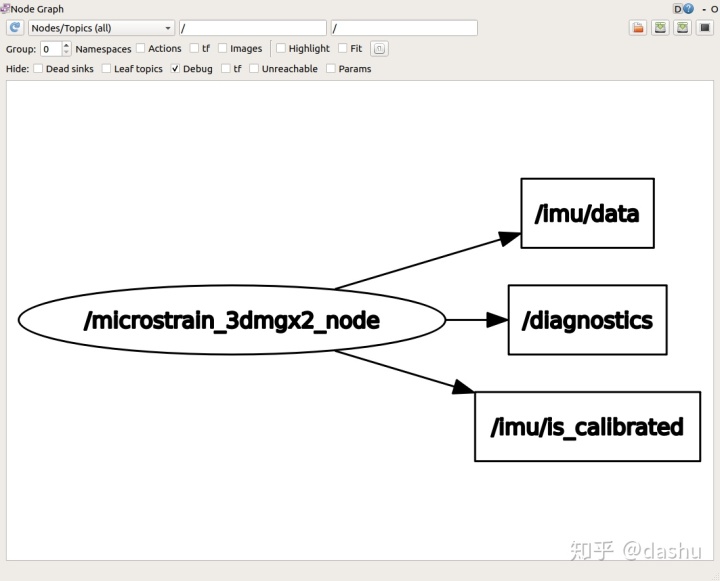Image resolution: width=720 pixels, height=581 pixels.
Task: Increase the Group depth spinner
Action: point(67,45)
